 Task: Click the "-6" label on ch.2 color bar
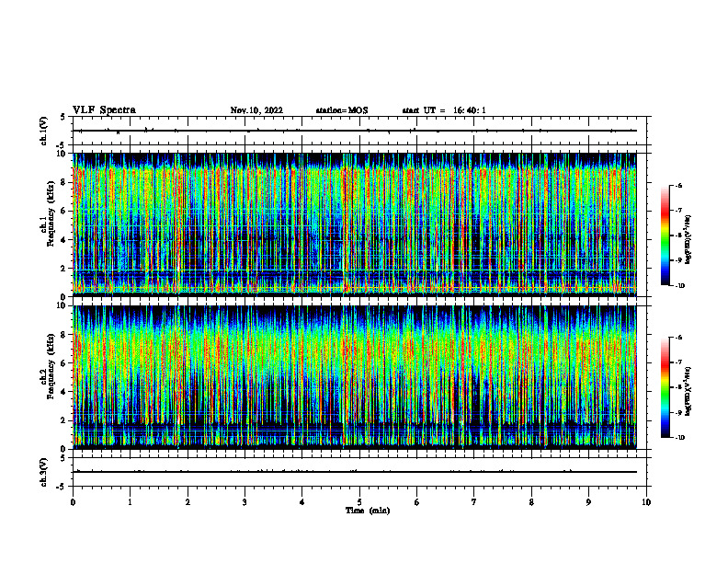[678, 338]
